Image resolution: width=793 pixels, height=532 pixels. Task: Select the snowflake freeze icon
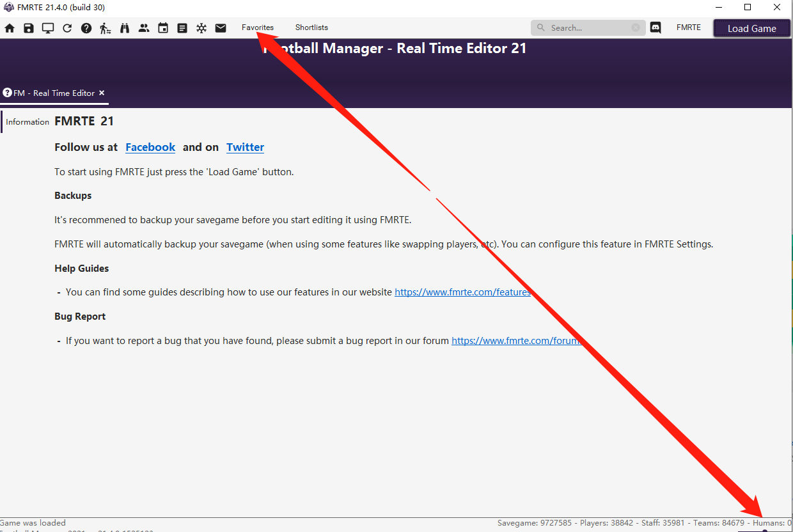[x=201, y=28]
